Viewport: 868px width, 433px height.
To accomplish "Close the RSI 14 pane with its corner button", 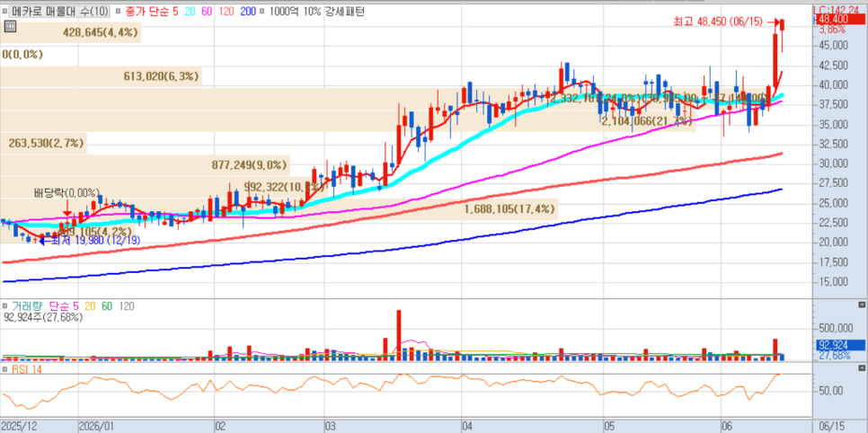I will point(862,368).
